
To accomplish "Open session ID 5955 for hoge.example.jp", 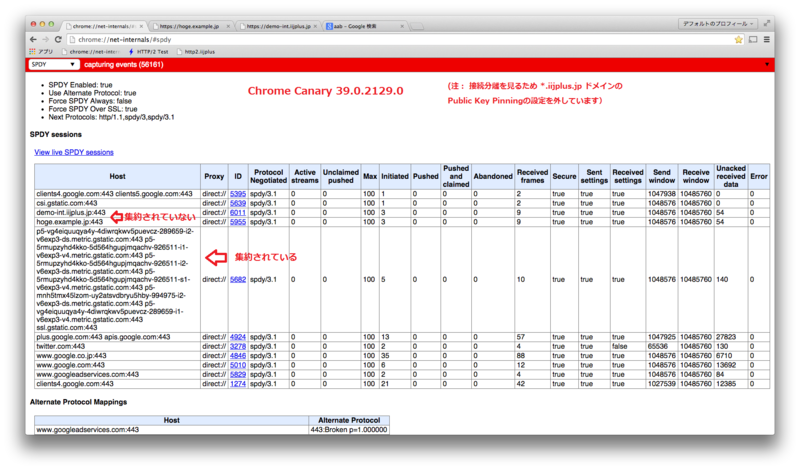I will point(238,222).
